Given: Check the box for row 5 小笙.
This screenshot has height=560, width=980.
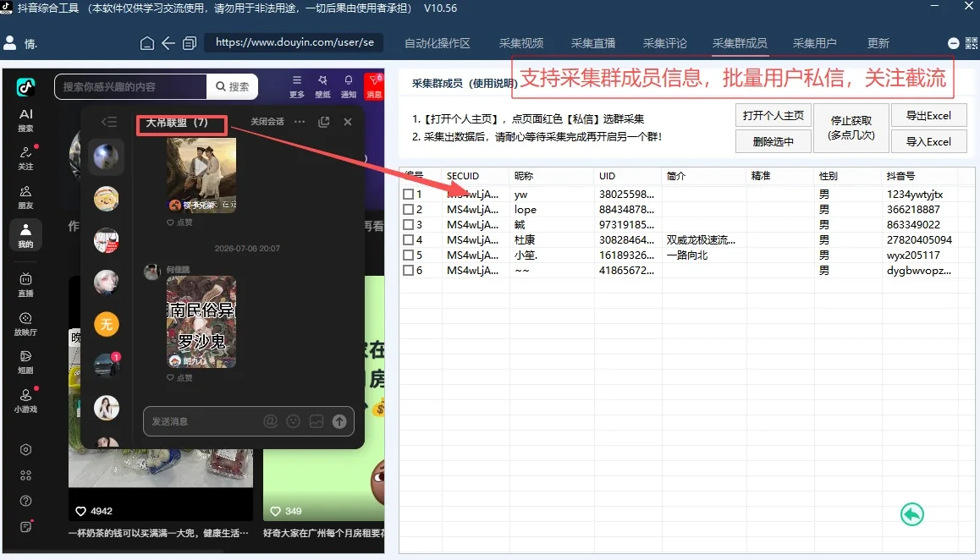Looking at the screenshot, I should [408, 255].
